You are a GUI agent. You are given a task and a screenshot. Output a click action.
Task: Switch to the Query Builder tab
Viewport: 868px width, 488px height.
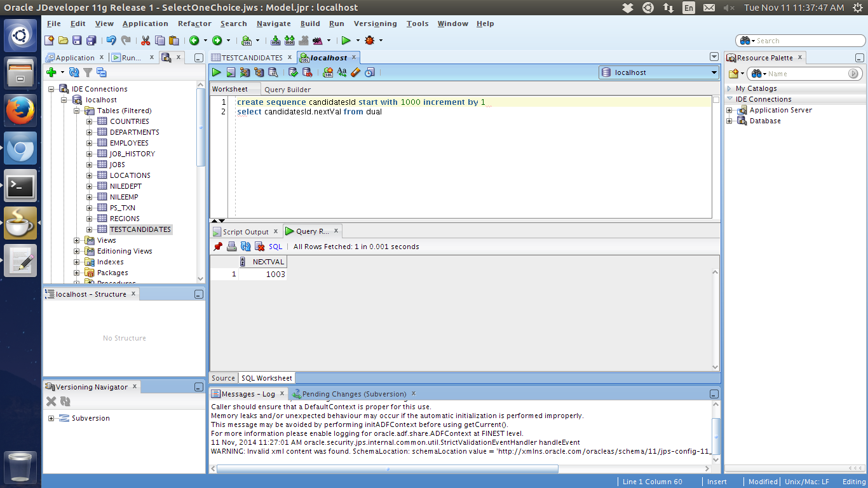pyautogui.click(x=288, y=90)
